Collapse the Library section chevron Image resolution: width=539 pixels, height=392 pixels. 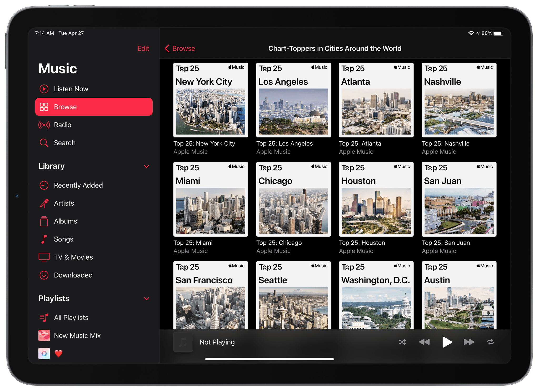pos(147,166)
